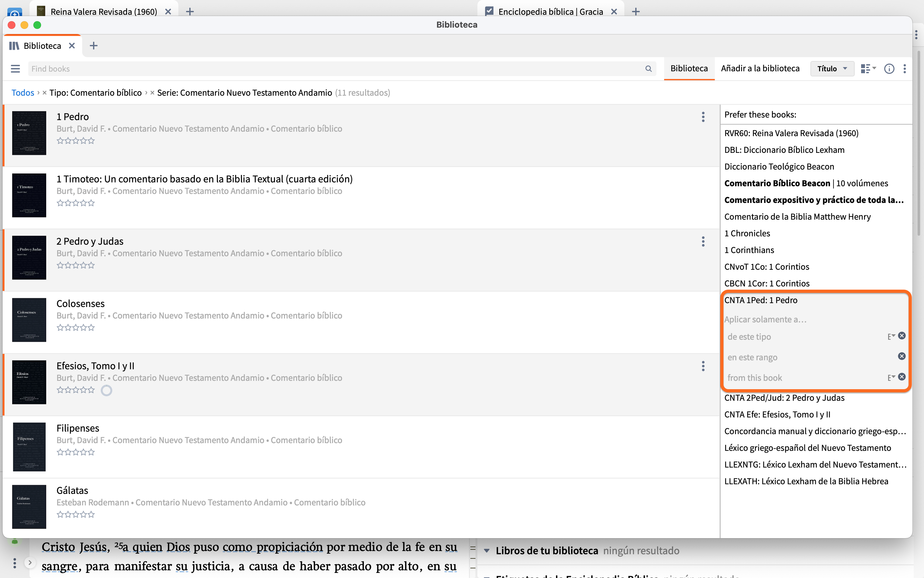The image size is (924, 578).
Task: Open library panel kebab menu
Action: (904, 69)
